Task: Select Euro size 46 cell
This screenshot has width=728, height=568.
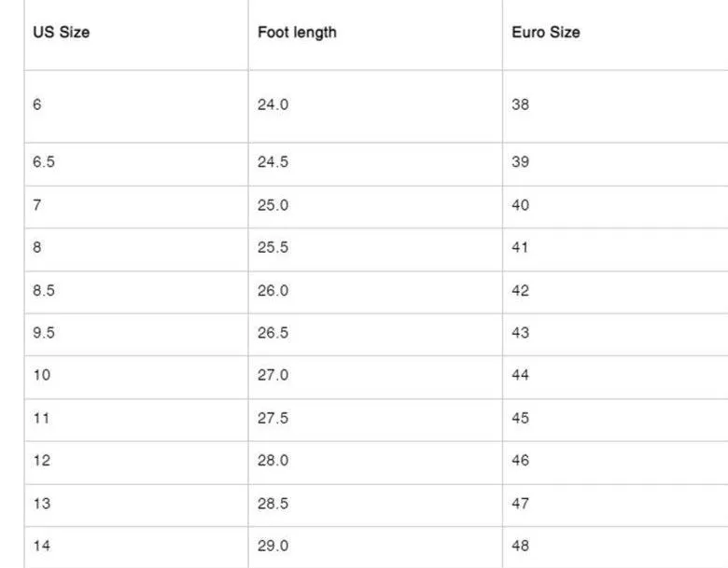Action: pyautogui.click(x=615, y=463)
